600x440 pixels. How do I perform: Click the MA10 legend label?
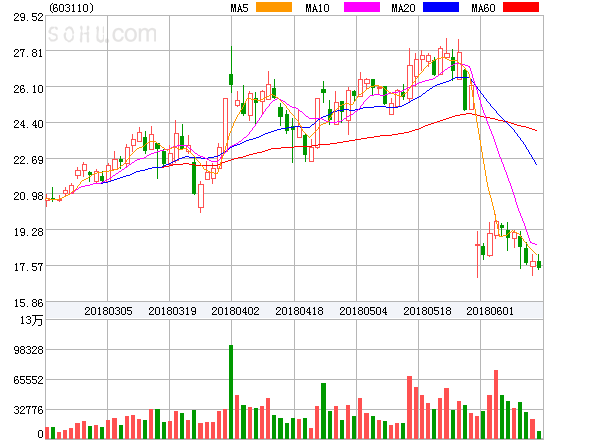pos(317,8)
